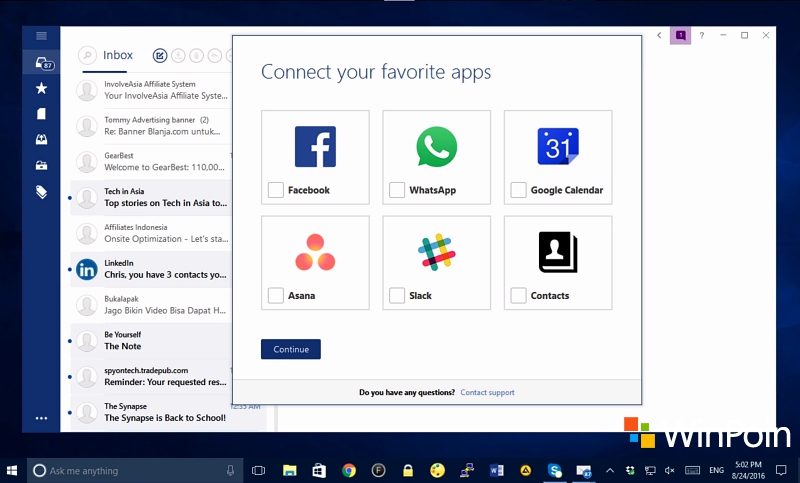Screen dimensions: 800x483
Task: Select the Slack checkbox
Action: pos(397,295)
